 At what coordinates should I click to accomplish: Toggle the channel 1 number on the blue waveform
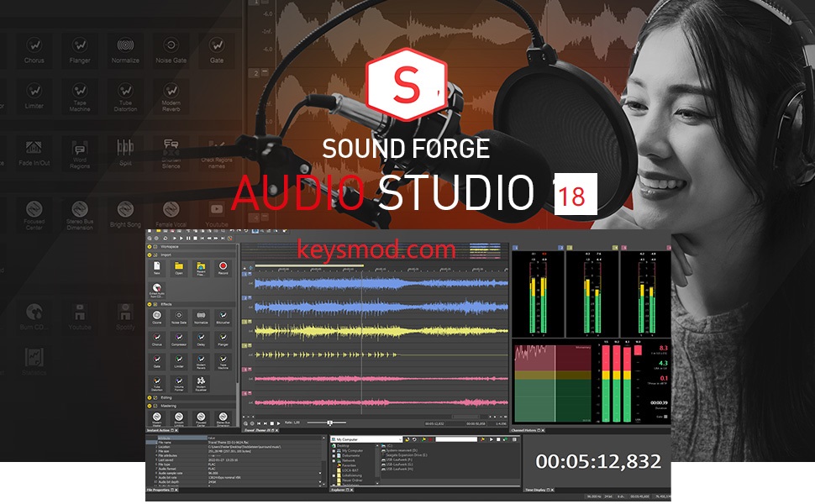(x=244, y=275)
